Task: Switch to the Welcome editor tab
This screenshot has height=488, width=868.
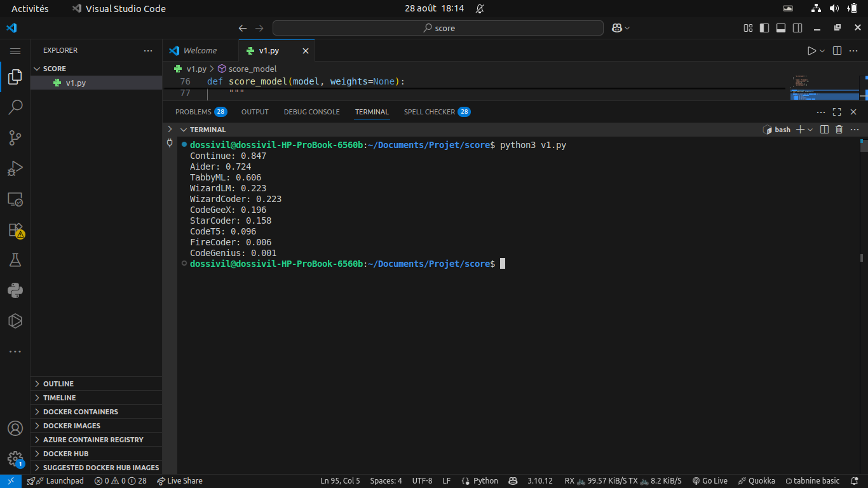Action: [200, 51]
